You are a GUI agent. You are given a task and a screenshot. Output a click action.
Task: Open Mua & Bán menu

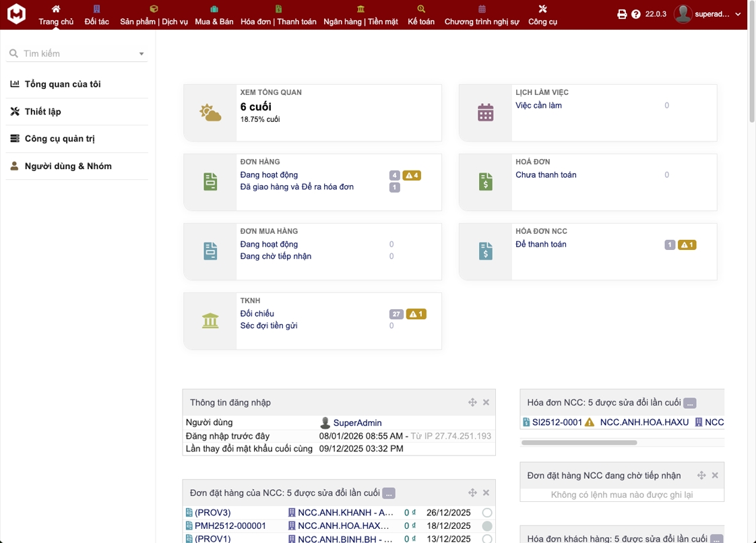(214, 15)
